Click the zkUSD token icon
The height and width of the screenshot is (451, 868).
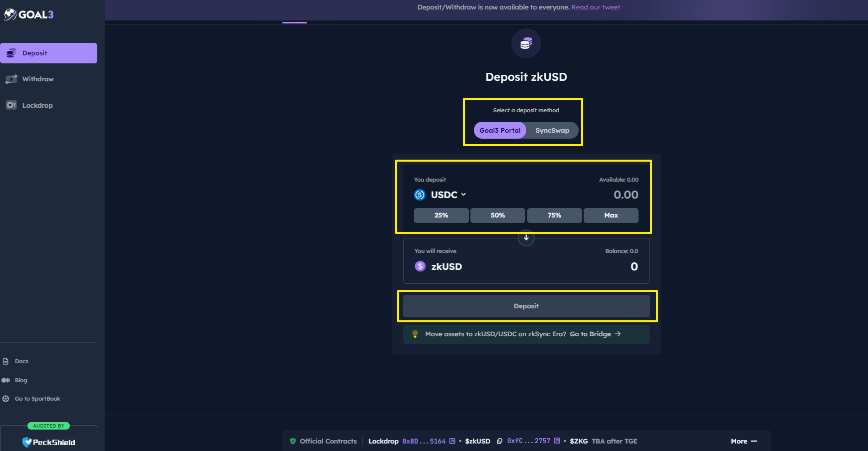[x=420, y=266]
